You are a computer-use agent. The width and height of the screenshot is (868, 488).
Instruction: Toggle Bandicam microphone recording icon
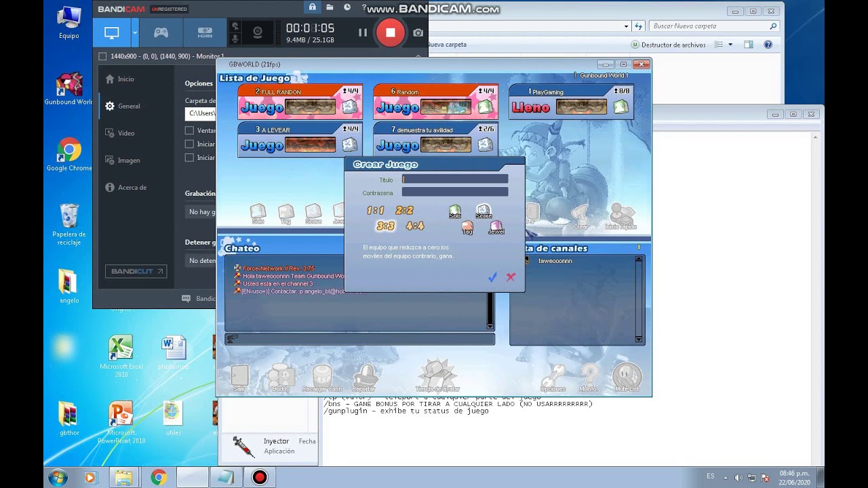(235, 39)
